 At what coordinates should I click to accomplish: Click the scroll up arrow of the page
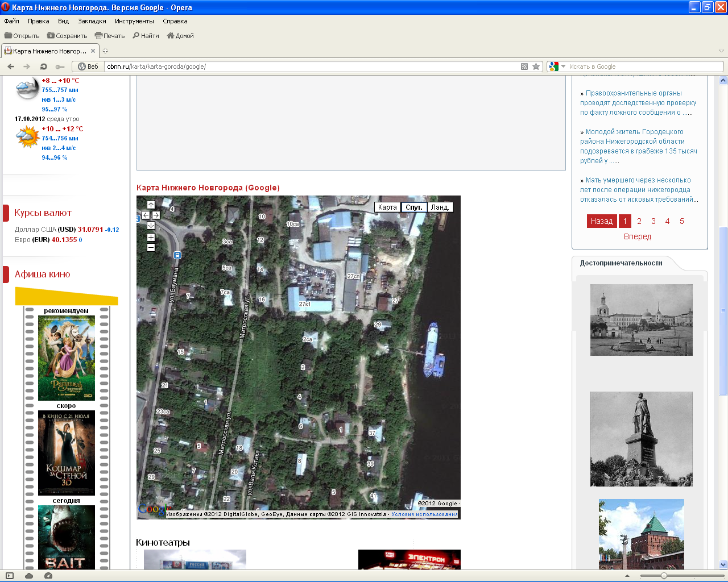coord(723,81)
